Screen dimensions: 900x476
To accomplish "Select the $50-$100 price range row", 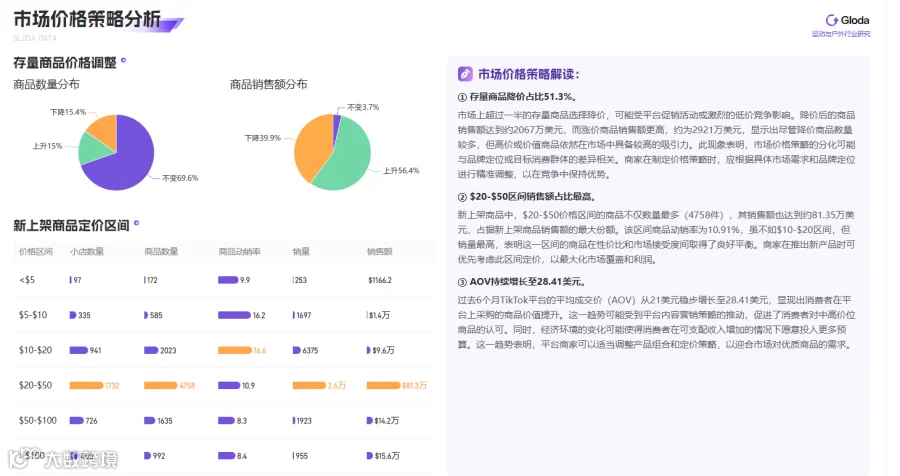I will (224, 420).
